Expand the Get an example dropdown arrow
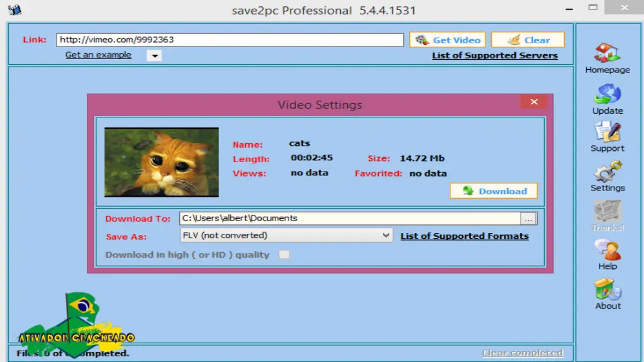The width and height of the screenshot is (644, 362). click(x=155, y=55)
